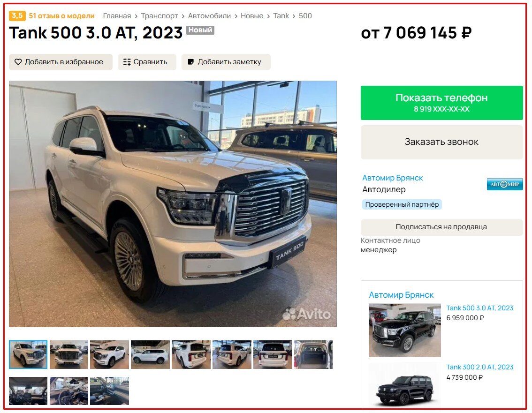Open the 51 отзыв о модели link

(61, 16)
